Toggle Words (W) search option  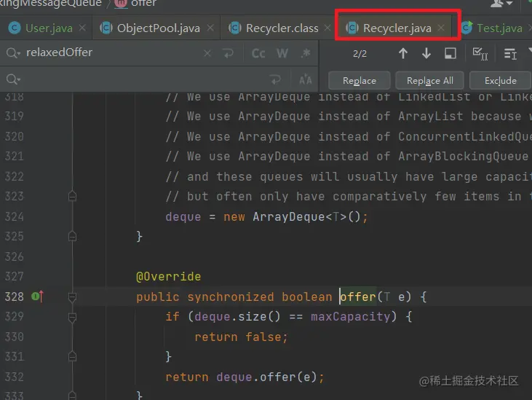click(282, 53)
